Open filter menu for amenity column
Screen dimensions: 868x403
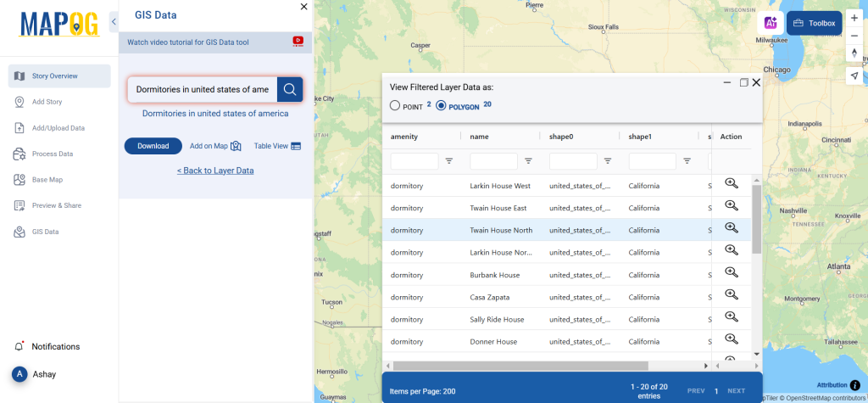click(x=449, y=160)
